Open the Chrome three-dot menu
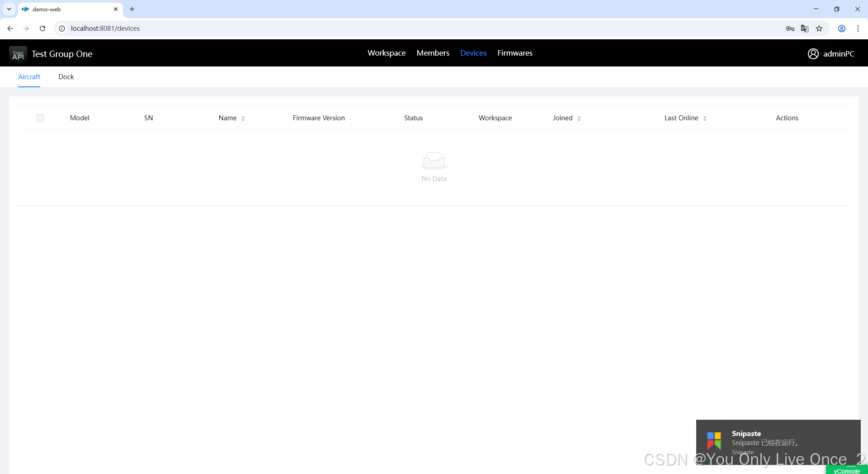 click(x=858, y=28)
